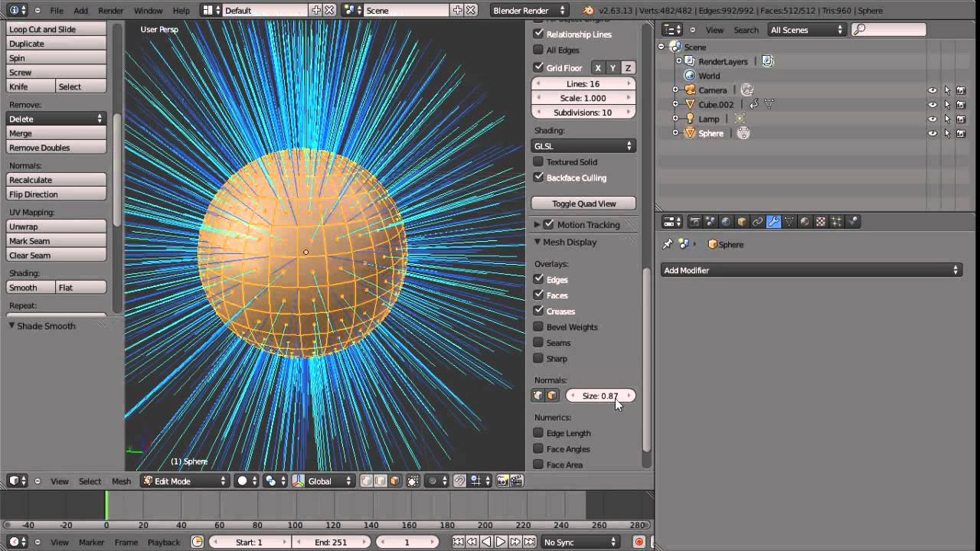Click the record auto-keyframe button
Viewport: 980px width, 551px height.
tap(639, 542)
